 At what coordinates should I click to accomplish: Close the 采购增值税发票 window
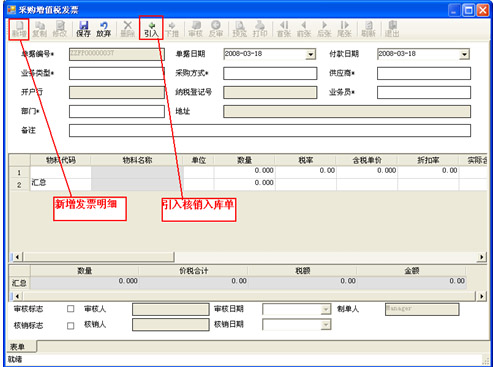coord(482,10)
